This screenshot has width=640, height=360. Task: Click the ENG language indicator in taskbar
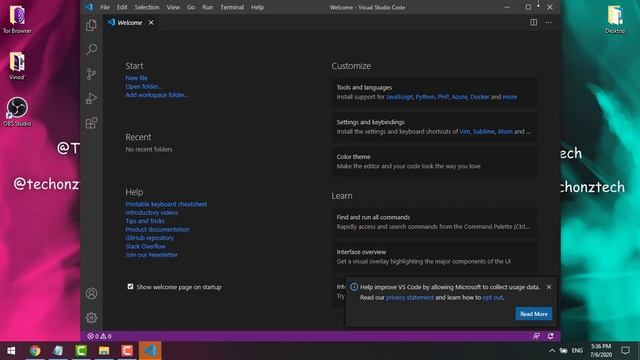pos(577,351)
